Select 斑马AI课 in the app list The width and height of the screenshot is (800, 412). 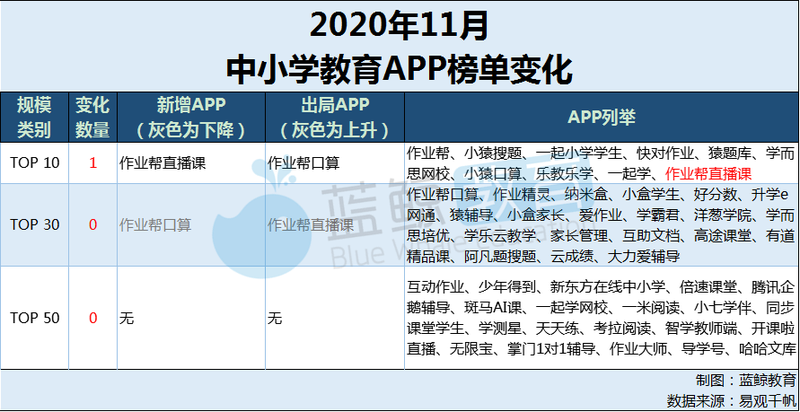point(493,307)
